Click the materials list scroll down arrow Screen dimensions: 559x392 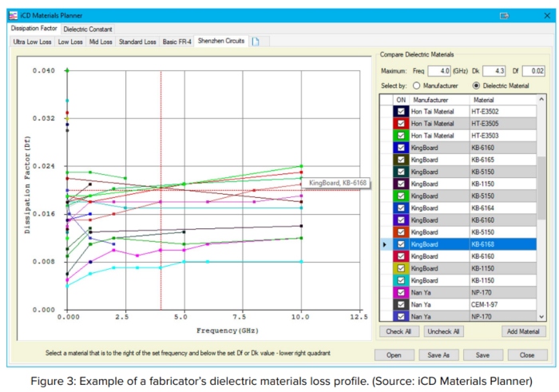coord(541,316)
